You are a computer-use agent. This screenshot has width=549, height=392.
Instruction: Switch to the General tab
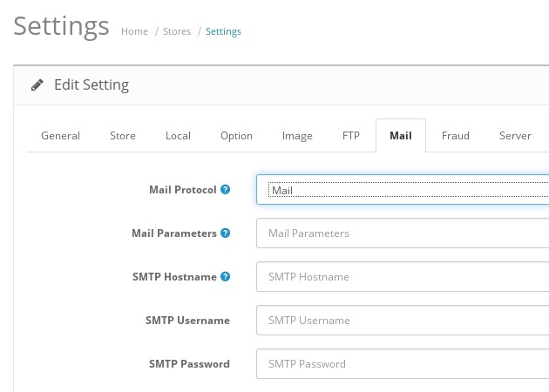tap(61, 135)
